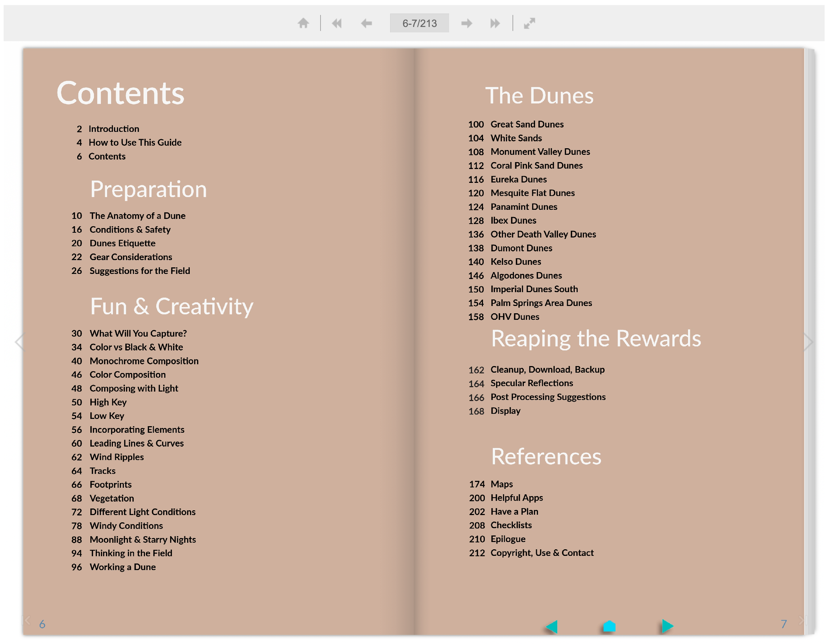Open the Introduction entry in Contents
The height and width of the screenshot is (644, 829).
coord(114,129)
